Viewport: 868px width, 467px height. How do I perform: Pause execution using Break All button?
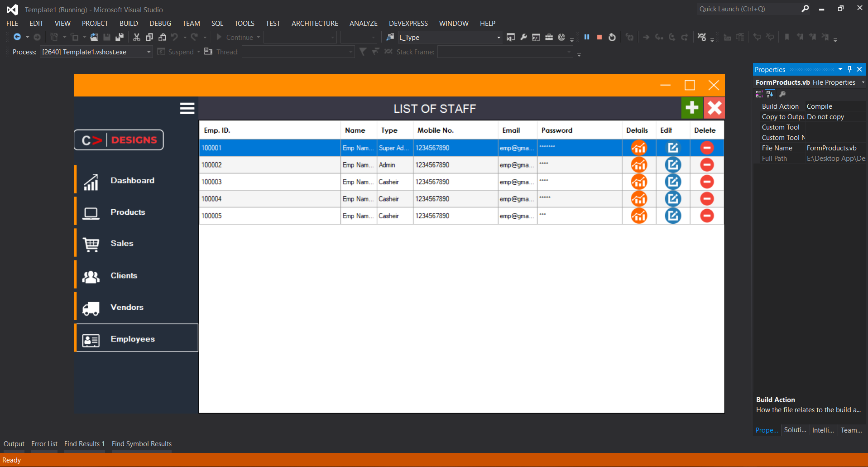pyautogui.click(x=587, y=37)
